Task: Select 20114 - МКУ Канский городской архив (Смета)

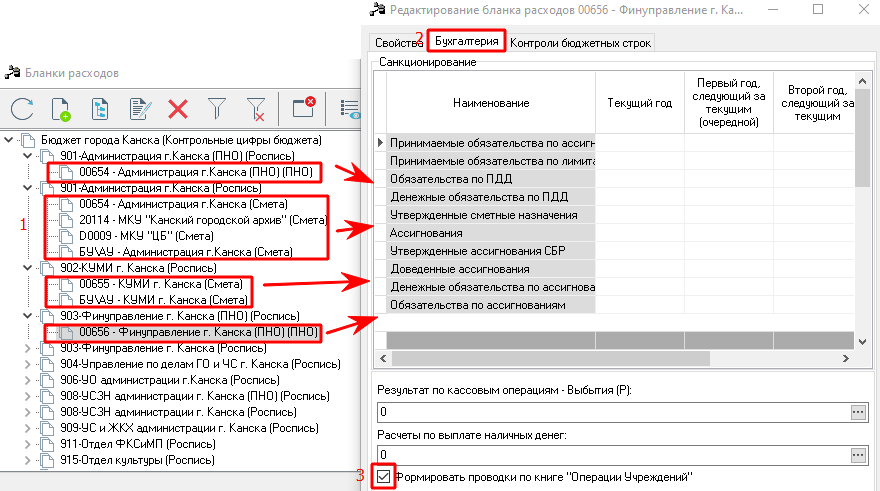Action: tap(203, 220)
